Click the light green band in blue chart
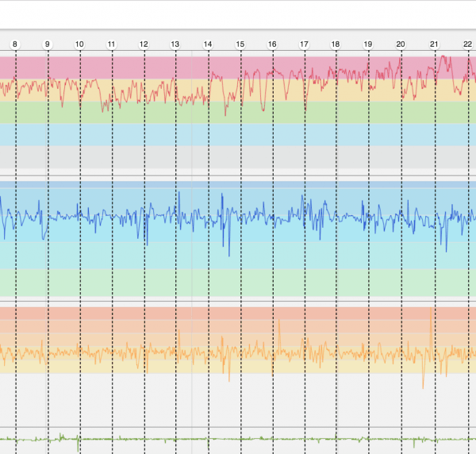This screenshot has height=454, width=476. point(238,282)
